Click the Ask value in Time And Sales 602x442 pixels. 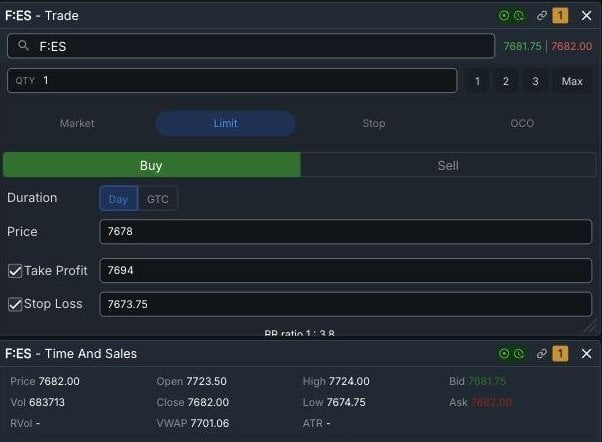(491, 402)
